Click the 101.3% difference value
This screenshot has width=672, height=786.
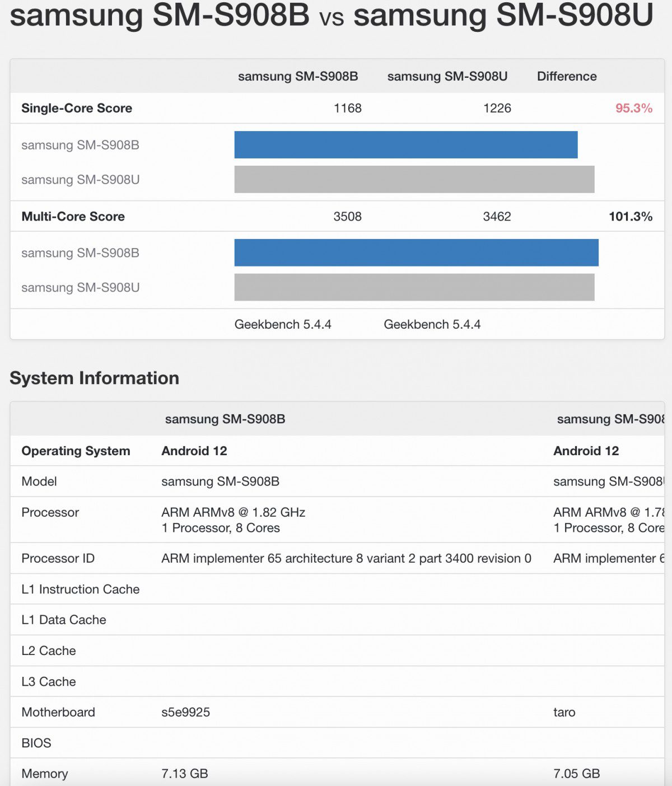[x=632, y=217]
